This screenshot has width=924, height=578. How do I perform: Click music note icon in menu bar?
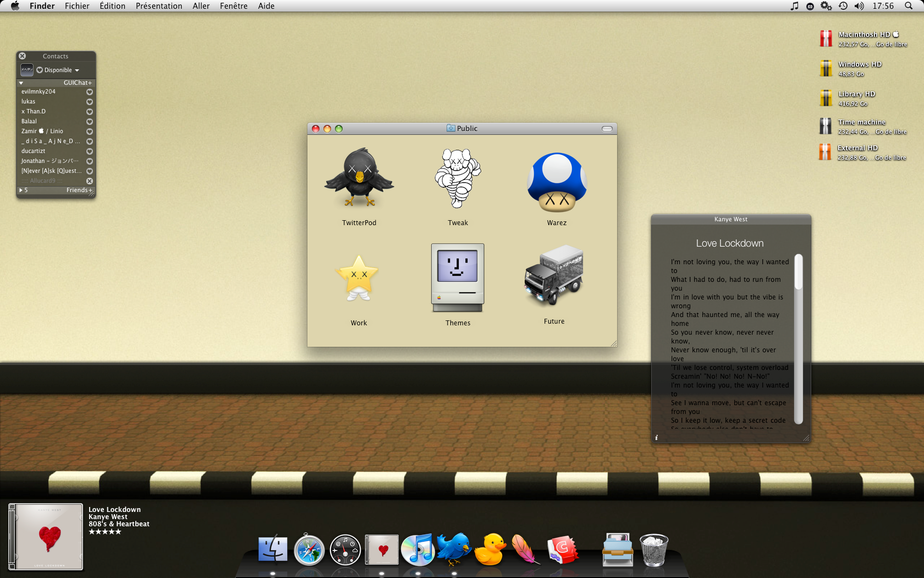click(794, 6)
